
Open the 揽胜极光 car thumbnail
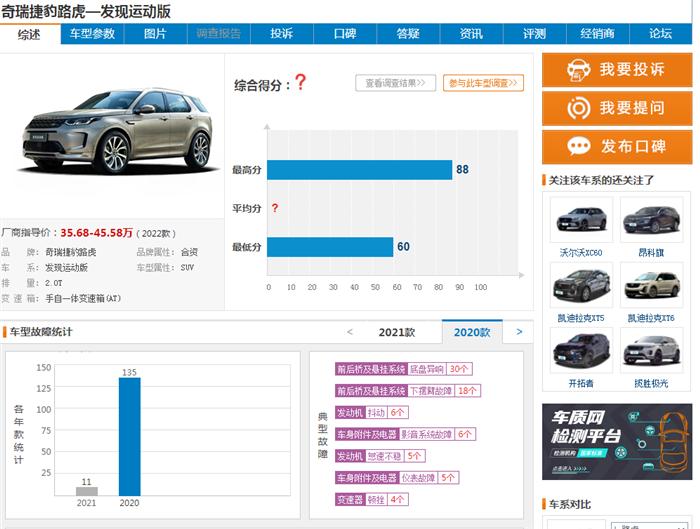(651, 350)
